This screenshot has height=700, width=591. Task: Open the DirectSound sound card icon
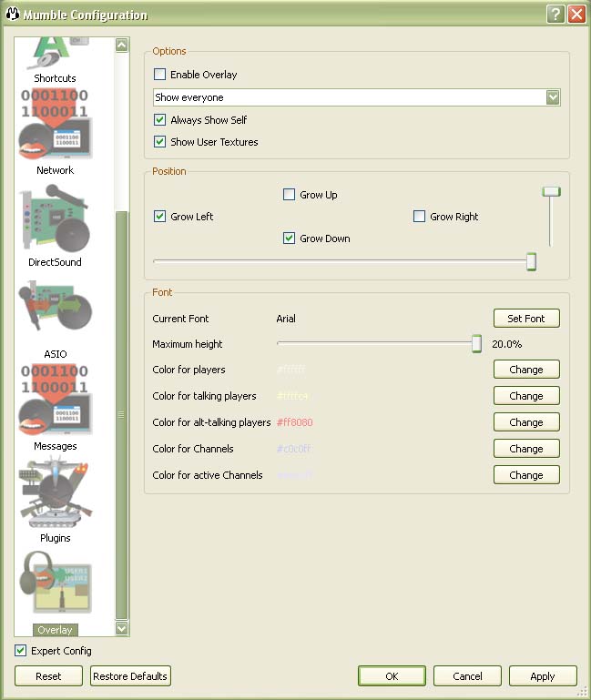pos(55,218)
